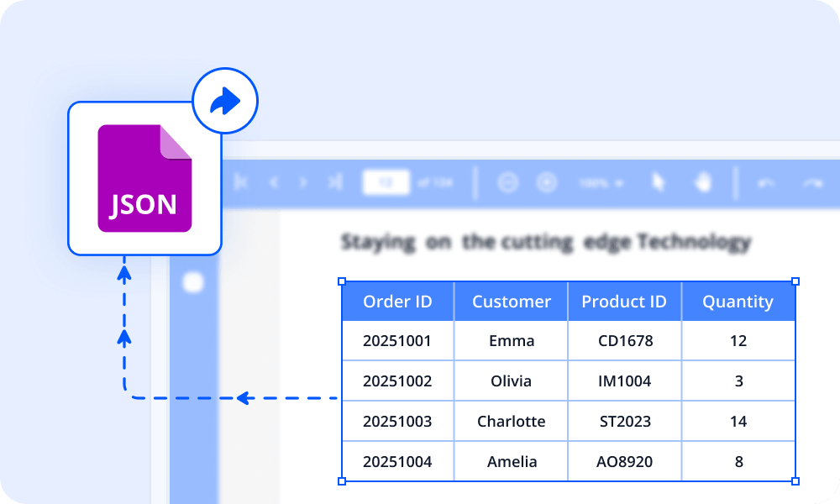Image resolution: width=840 pixels, height=504 pixels.
Task: Go to the first page
Action: tap(242, 182)
